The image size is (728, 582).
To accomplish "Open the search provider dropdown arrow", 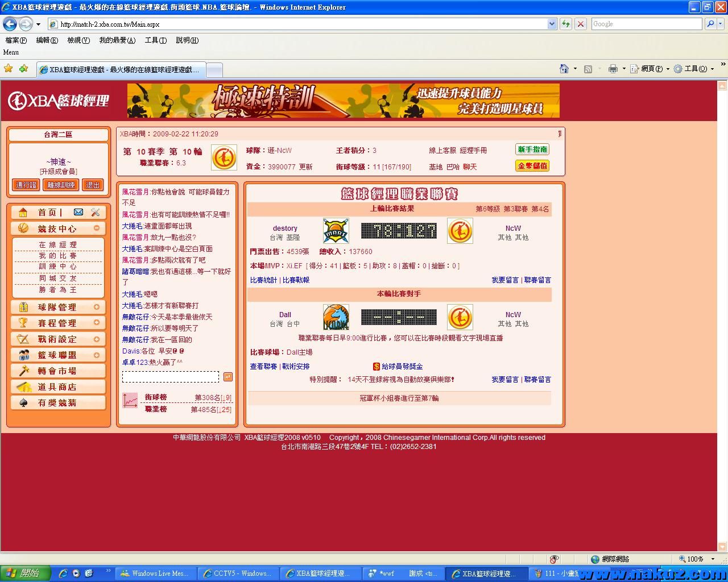I will pyautogui.click(x=720, y=24).
